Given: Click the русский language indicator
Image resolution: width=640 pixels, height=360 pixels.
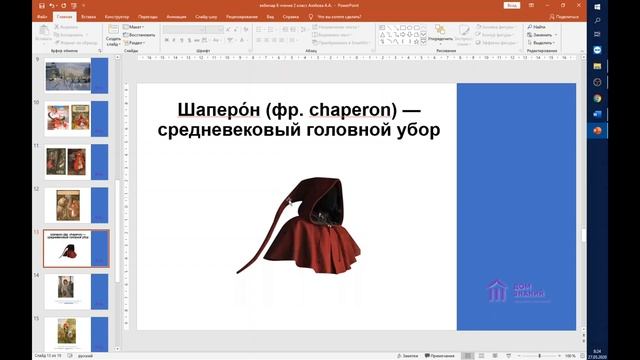Looking at the screenshot, I should [x=85, y=356].
